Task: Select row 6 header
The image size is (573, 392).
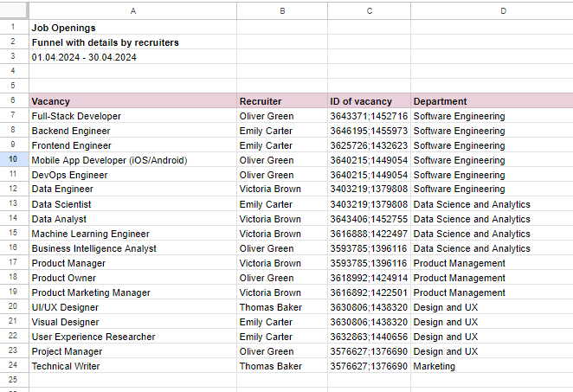Action: pyautogui.click(x=14, y=100)
